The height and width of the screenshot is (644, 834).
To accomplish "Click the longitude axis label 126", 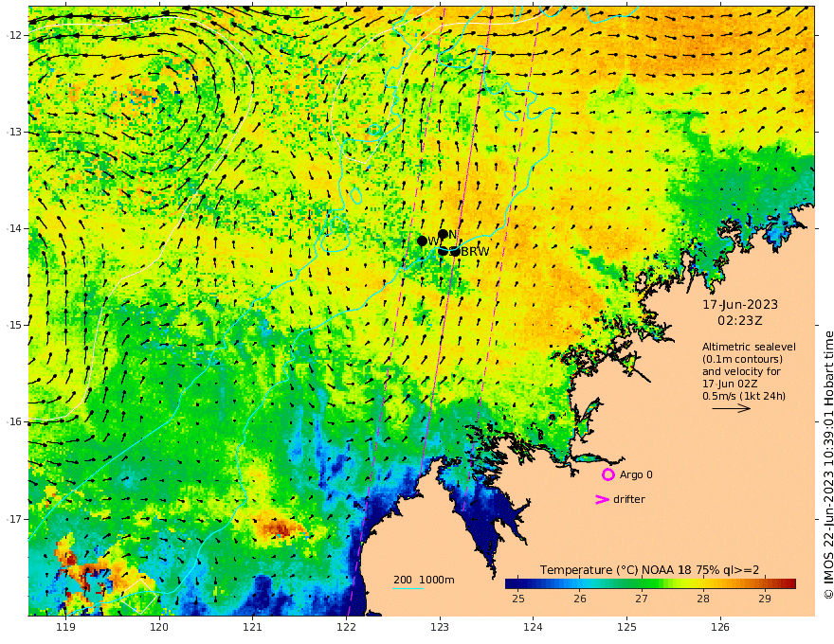I will 720,627.
